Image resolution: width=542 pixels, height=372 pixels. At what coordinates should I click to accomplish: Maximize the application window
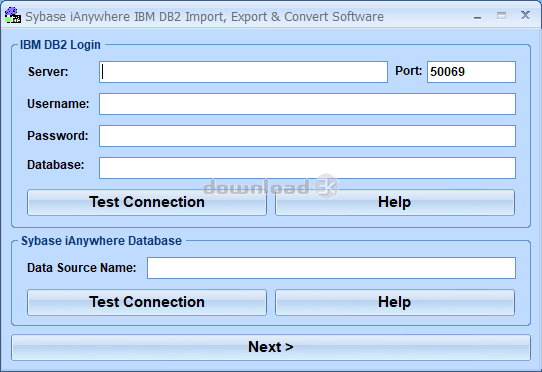point(501,16)
